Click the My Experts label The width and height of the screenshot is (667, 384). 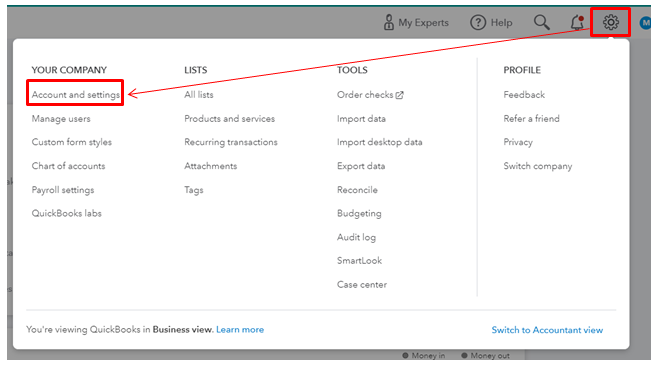pos(423,23)
